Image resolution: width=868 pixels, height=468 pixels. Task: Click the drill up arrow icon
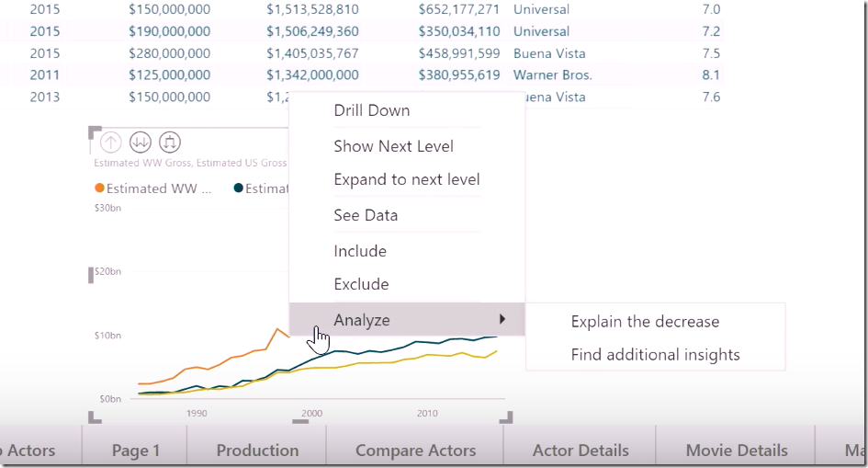coord(110,142)
